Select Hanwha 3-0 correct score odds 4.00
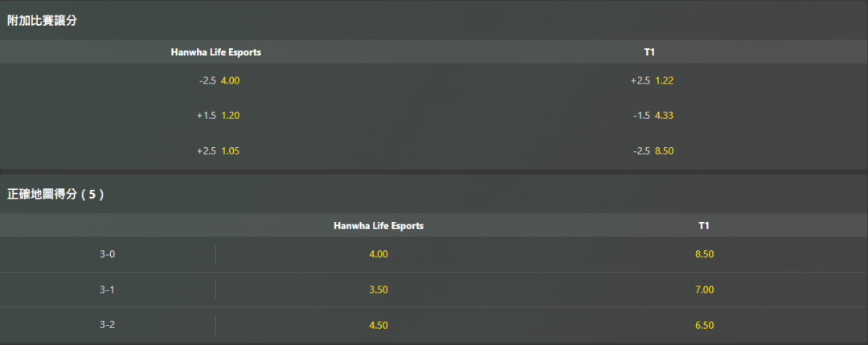The width and height of the screenshot is (868, 345). pyautogui.click(x=379, y=254)
